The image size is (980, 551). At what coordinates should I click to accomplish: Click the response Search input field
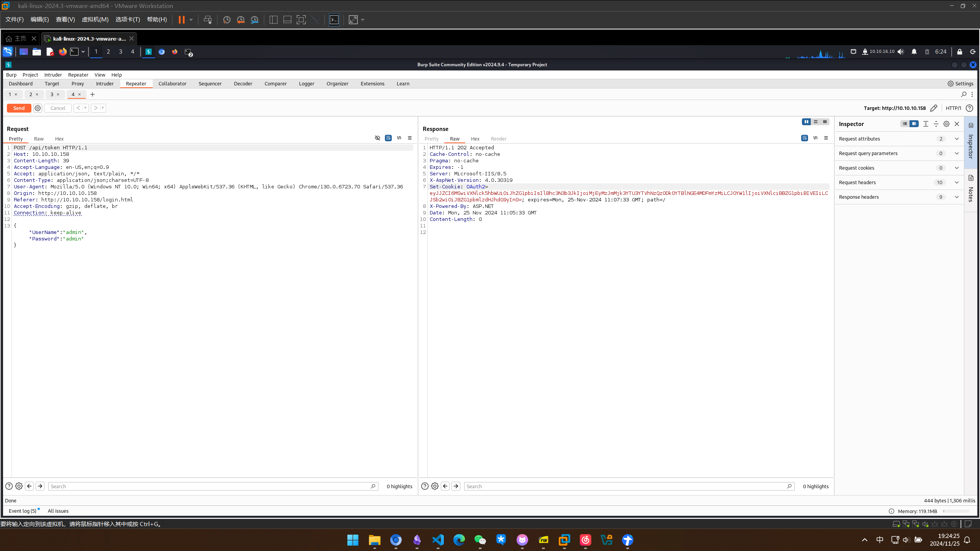[x=624, y=486]
